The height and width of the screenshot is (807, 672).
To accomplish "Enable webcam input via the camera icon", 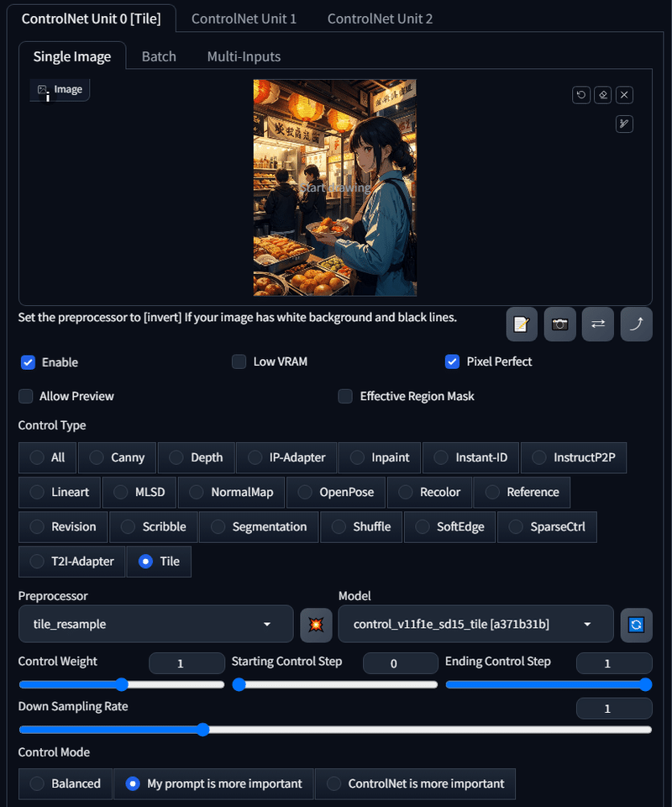I will click(559, 324).
